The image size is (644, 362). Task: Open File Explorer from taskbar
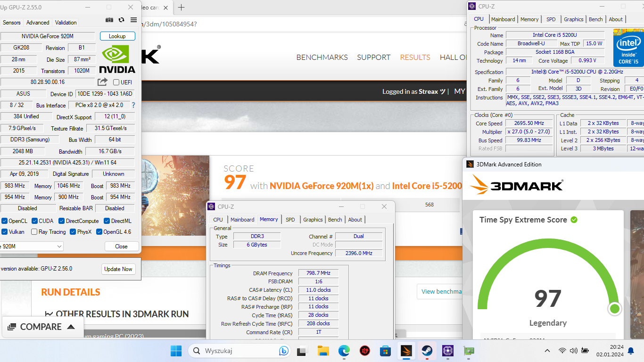323,351
